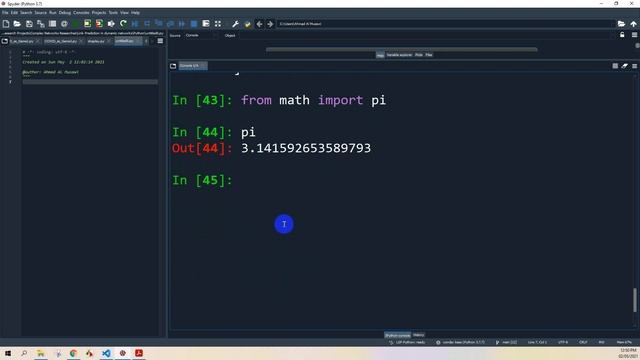The width and height of the screenshot is (640, 360).
Task: Open the Help menu
Action: (x=135, y=13)
